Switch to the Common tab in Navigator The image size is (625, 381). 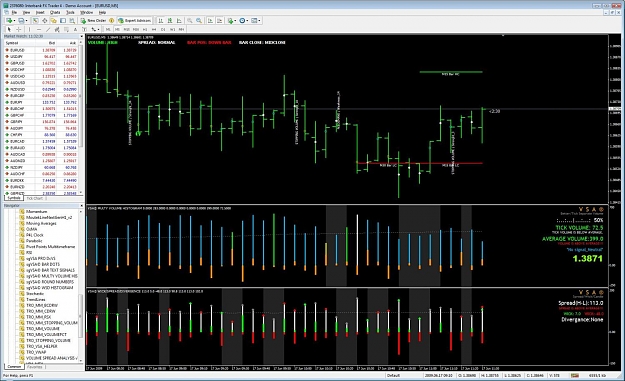(x=14, y=367)
